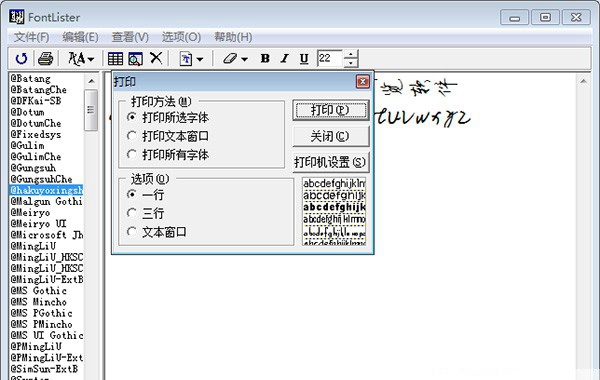Expand the font AA dropdown arrow
The height and width of the screenshot is (380, 600).
point(91,59)
